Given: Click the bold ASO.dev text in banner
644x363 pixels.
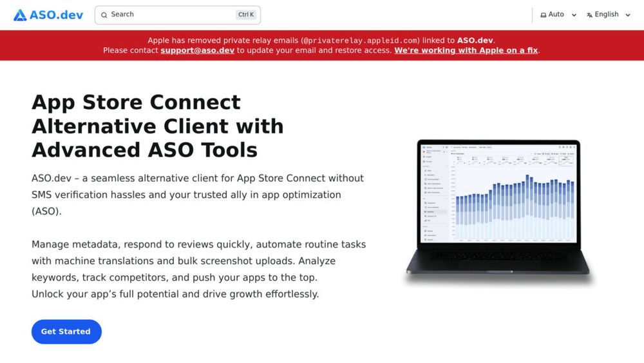Looking at the screenshot, I should (x=475, y=40).
